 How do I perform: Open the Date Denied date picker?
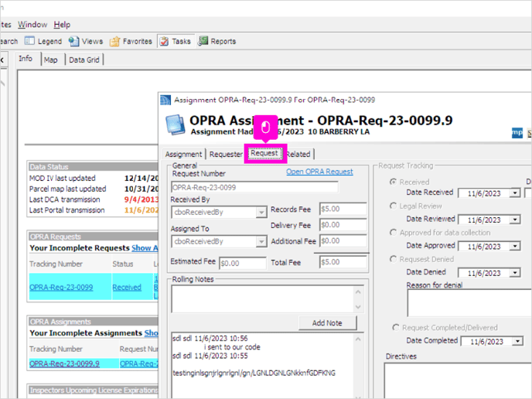pos(515,272)
